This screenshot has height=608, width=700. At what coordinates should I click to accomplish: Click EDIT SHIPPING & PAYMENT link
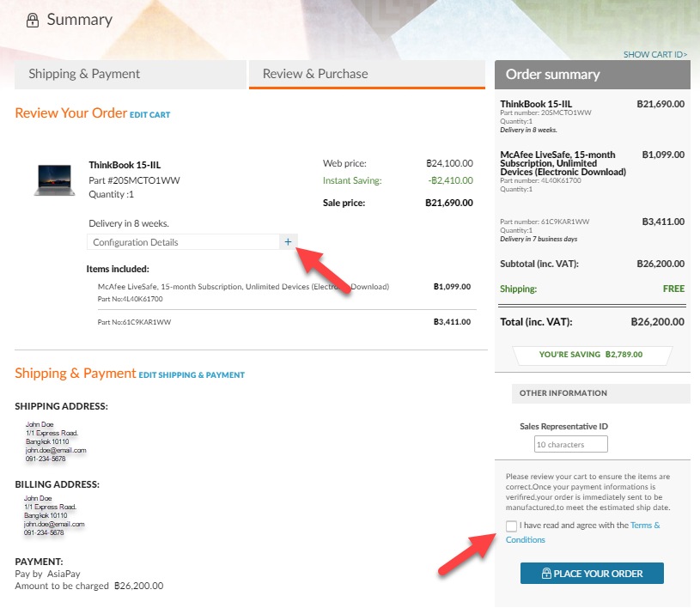click(192, 375)
